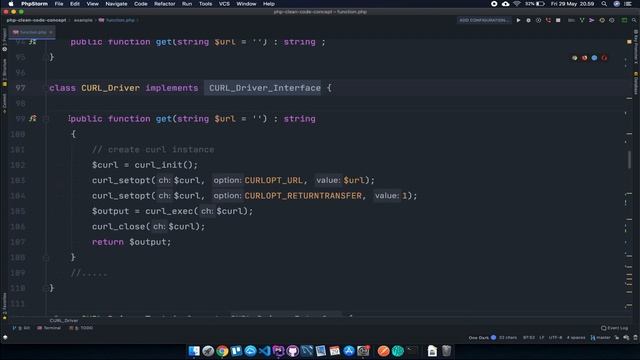This screenshot has width=640, height=360.
Task: Collapse class CURL_Driver fold at line 97
Action: (x=45, y=88)
